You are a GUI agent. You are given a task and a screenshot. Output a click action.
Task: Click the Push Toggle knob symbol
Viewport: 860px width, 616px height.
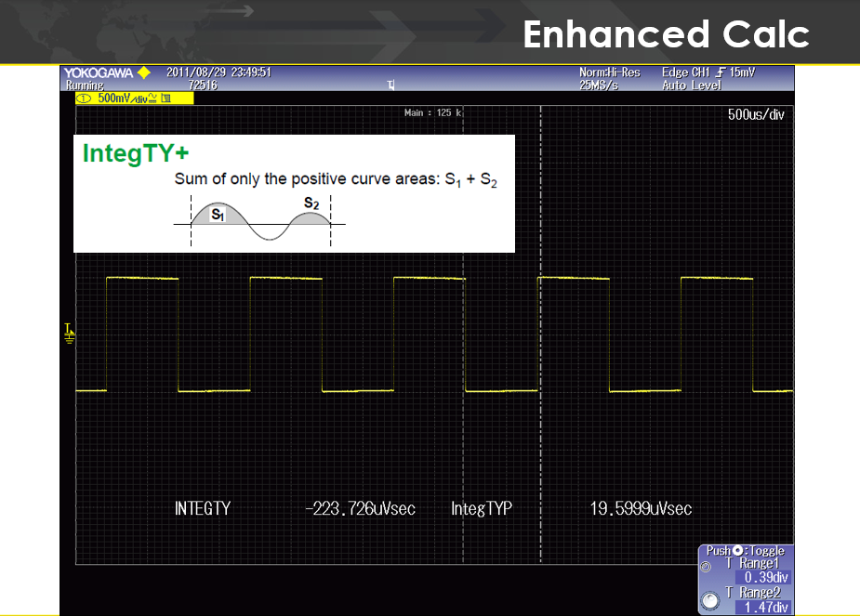click(737, 551)
